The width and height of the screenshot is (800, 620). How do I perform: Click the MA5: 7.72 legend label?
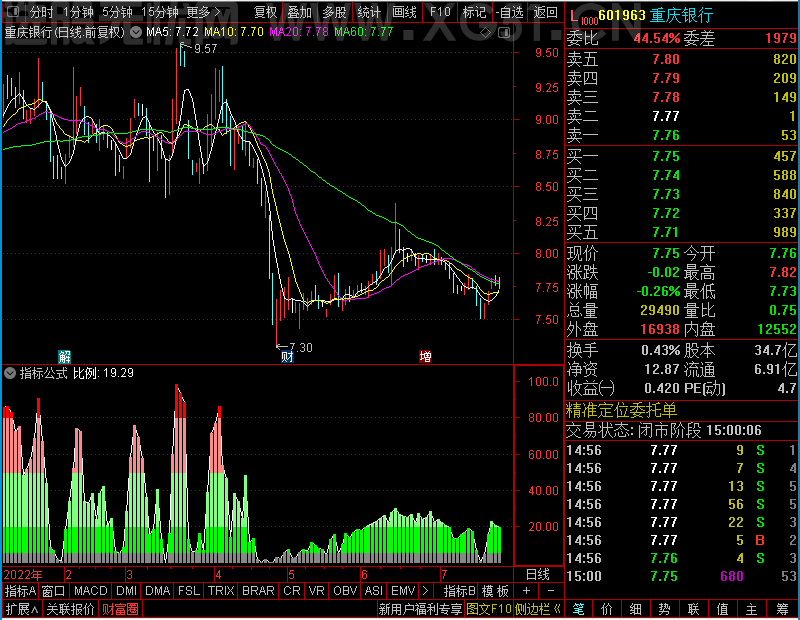172,32
